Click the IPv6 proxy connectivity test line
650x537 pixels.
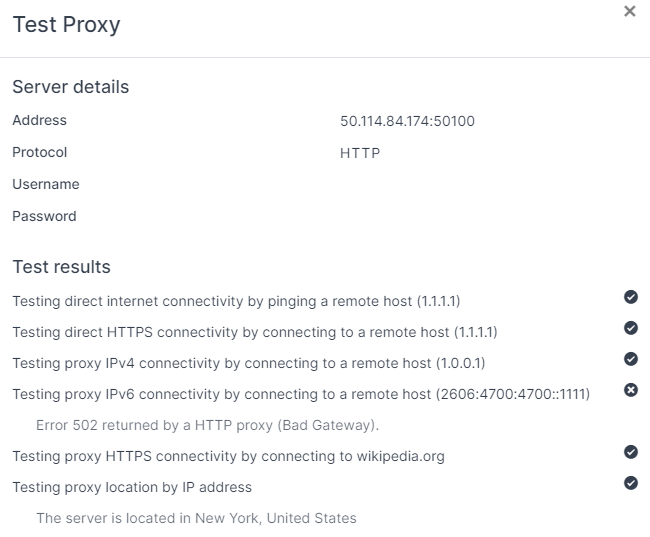(x=301, y=394)
